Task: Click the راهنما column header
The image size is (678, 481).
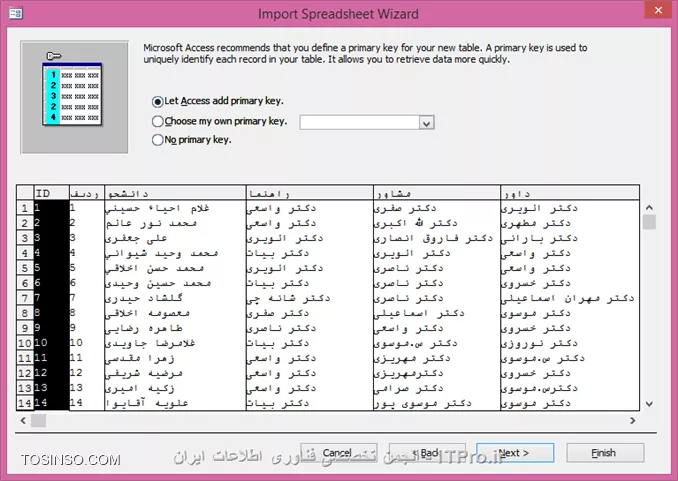Action: click(310, 193)
